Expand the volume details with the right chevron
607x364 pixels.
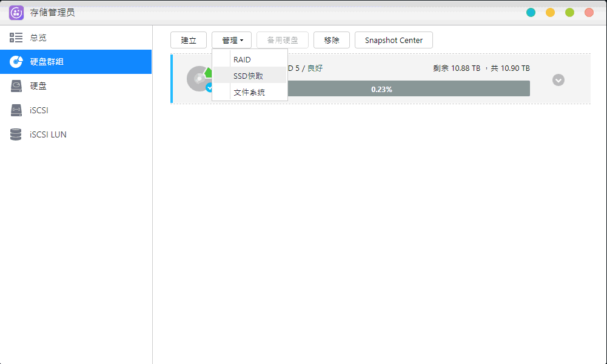558,79
